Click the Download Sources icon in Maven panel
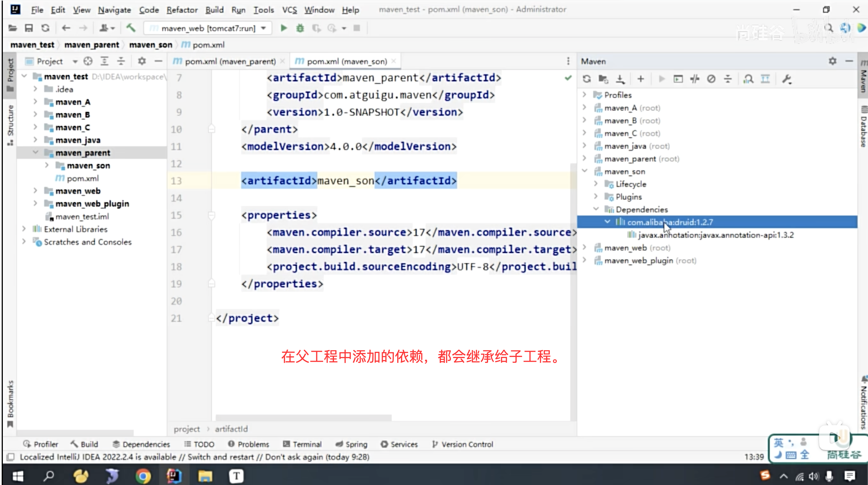 tap(620, 79)
